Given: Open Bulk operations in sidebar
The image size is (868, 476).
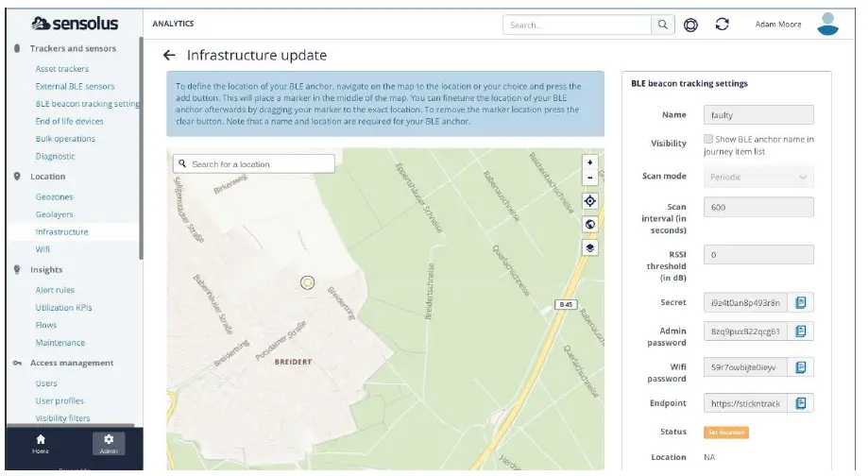Looking at the screenshot, I should coord(65,139).
